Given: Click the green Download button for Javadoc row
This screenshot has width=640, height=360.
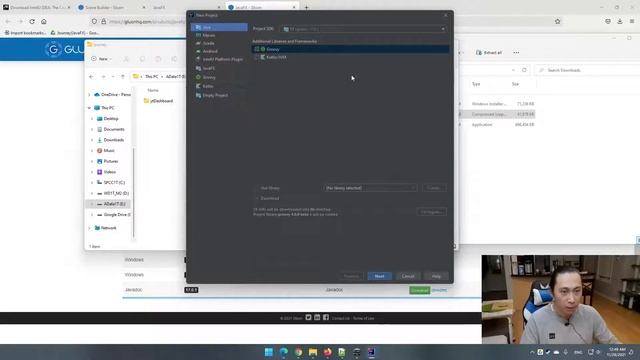Looking at the screenshot, I should click(x=420, y=290).
